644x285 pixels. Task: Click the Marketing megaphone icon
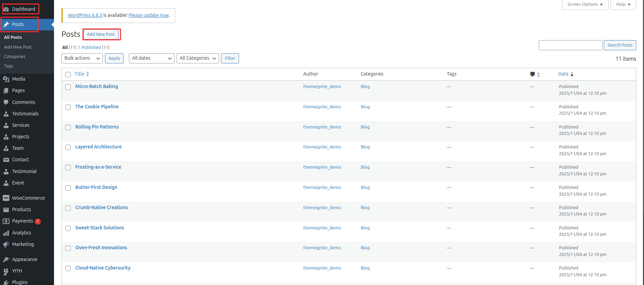pos(6,244)
